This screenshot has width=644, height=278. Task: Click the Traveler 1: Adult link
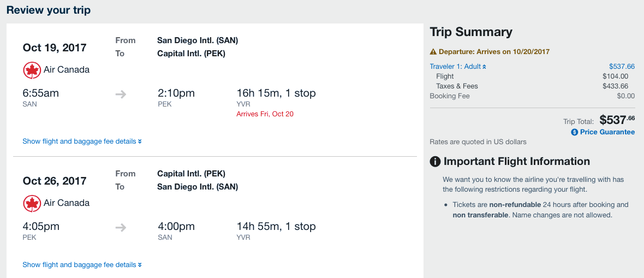[x=455, y=67]
